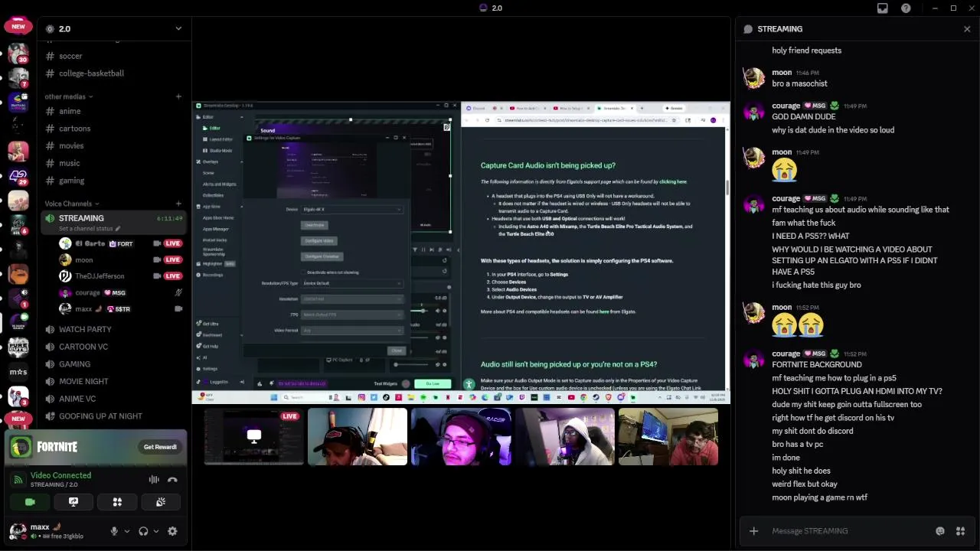Screen dimensions: 980x551
Task: Open User Settings gear icon
Action: coord(172,531)
